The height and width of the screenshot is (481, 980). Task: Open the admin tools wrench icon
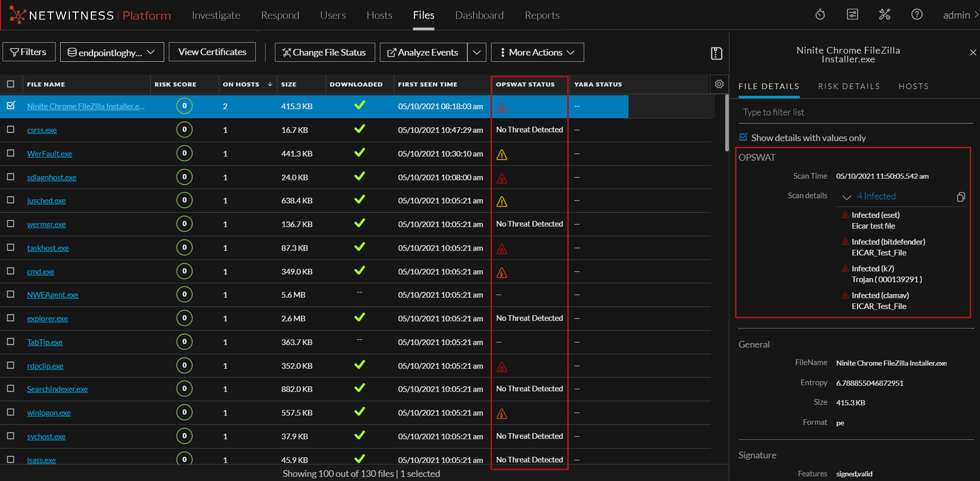(885, 15)
